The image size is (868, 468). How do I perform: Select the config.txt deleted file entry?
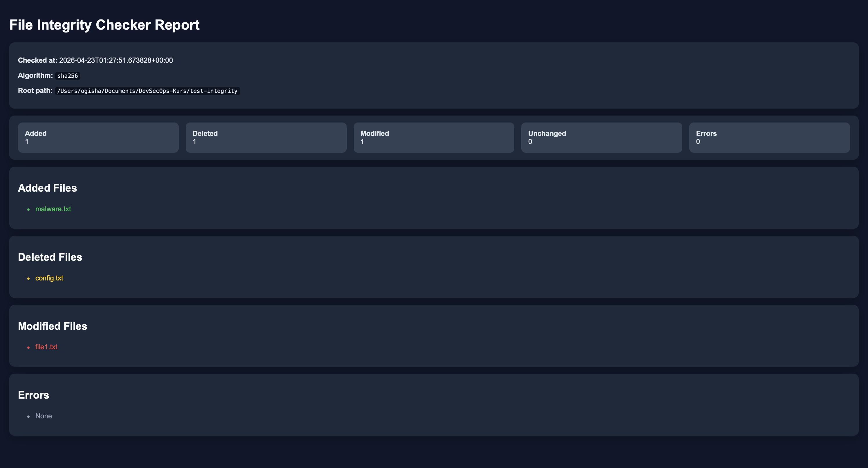pyautogui.click(x=49, y=278)
